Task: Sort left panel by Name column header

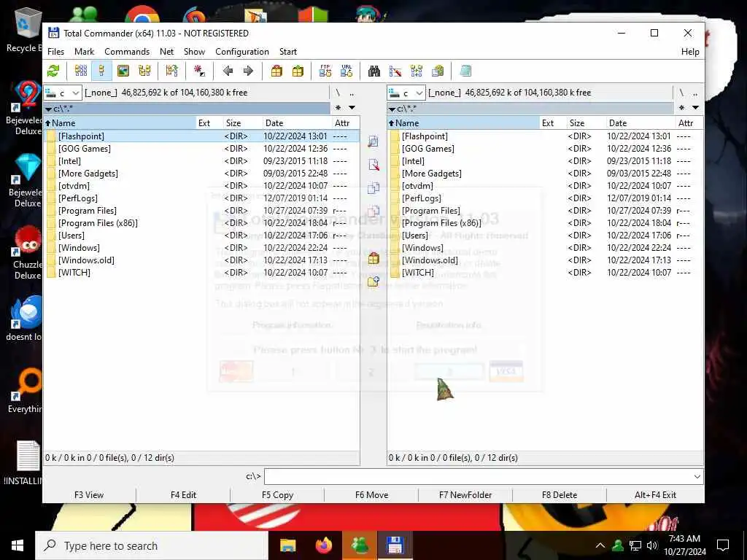Action: [120, 122]
